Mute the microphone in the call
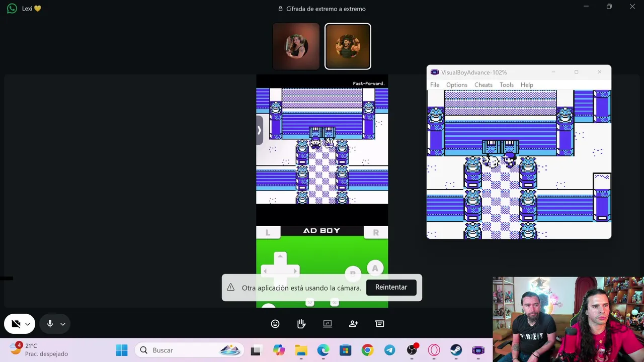The height and width of the screenshot is (362, 644). [50, 324]
